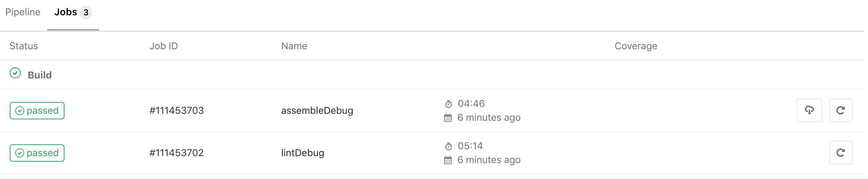The width and height of the screenshot is (868, 179).
Task: Download artifacts for the assembleDebug job
Action: pos(809,110)
